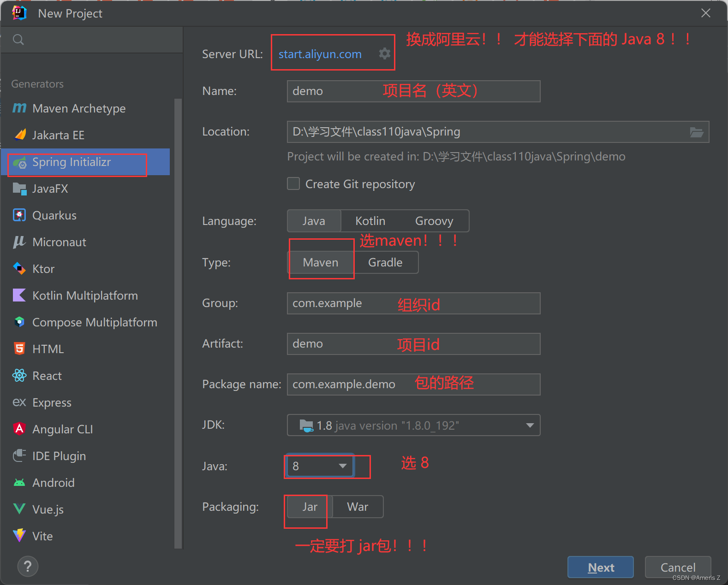Click the IDE Plugin plug icon
The height and width of the screenshot is (585, 728).
19,455
